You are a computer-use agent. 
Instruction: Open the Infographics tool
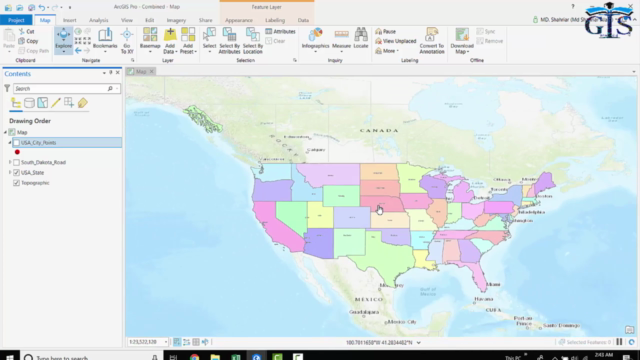pyautogui.click(x=315, y=40)
